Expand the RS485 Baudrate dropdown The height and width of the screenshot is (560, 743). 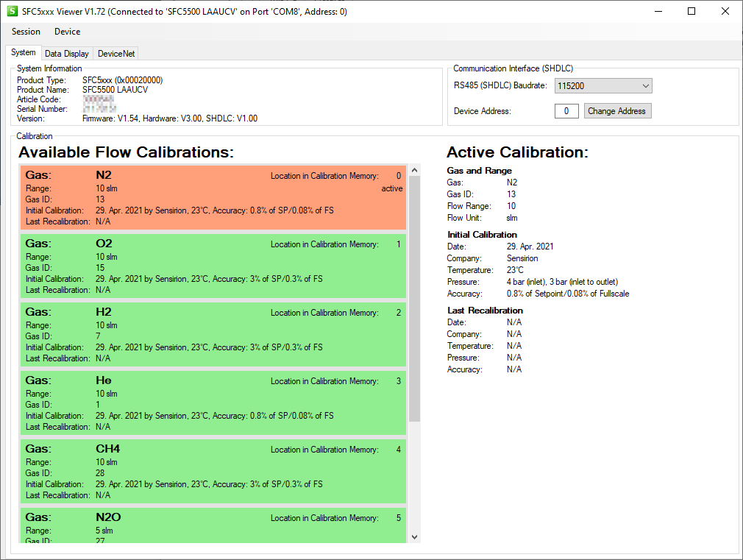(603, 86)
